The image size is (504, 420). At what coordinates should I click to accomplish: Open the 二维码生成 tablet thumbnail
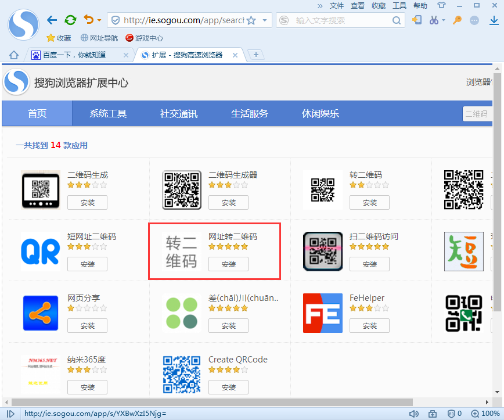(41, 190)
